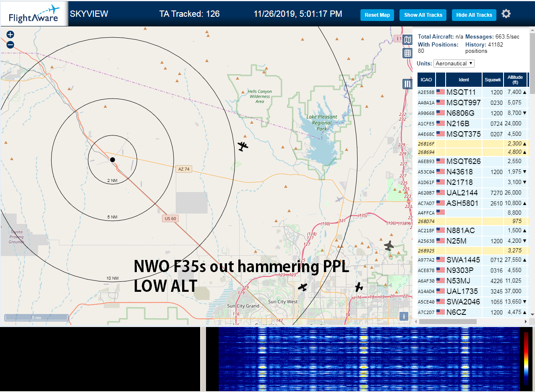The width and height of the screenshot is (535, 392).
Task: Sort table by Squawk column
Action: click(x=493, y=80)
